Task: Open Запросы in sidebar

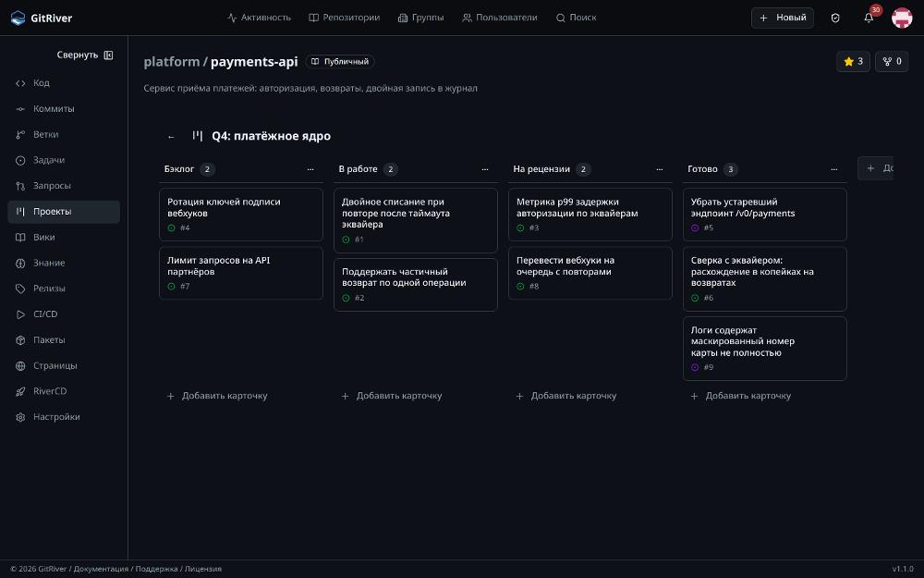Action: point(64,186)
